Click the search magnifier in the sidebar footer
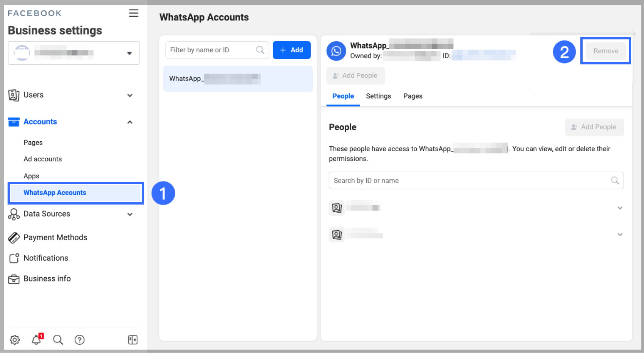 click(58, 340)
